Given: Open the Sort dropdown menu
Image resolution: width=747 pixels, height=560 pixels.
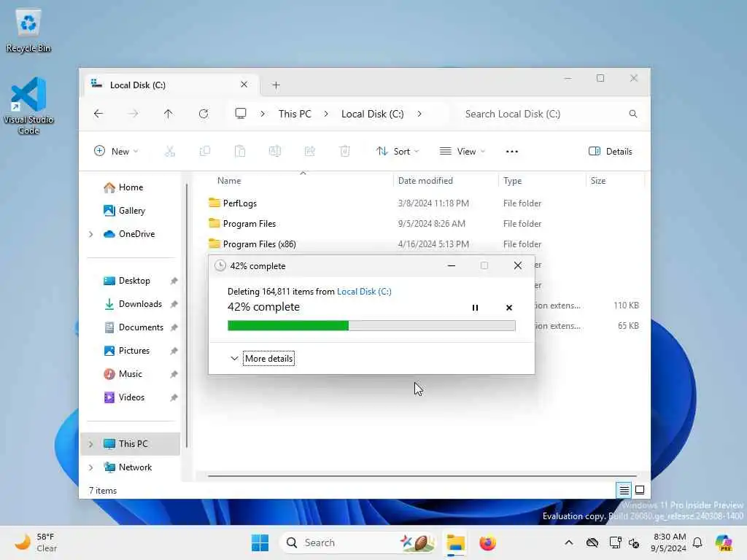Looking at the screenshot, I should tap(398, 152).
